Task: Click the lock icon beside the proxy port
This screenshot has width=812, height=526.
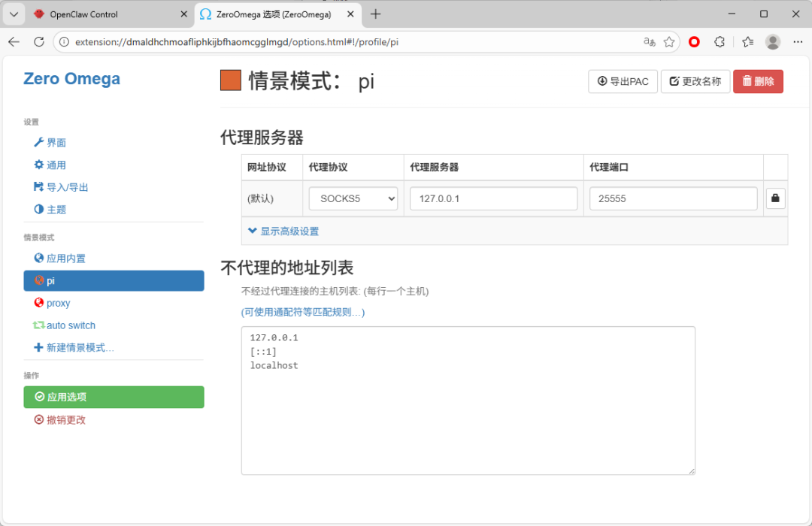Action: pos(775,198)
